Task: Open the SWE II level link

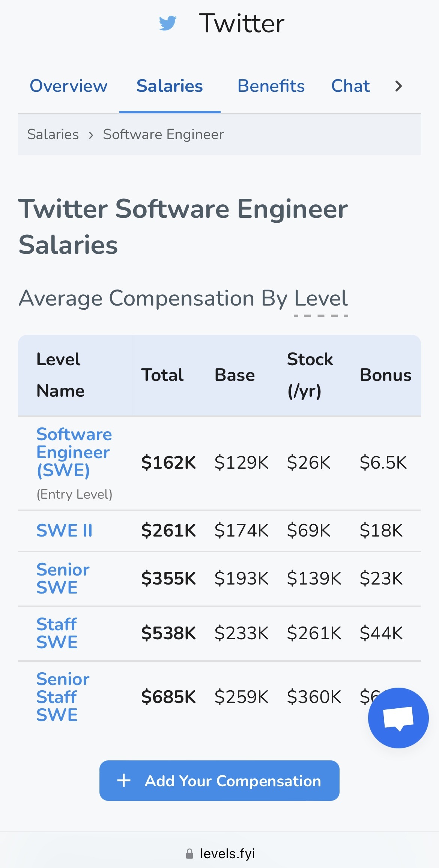Action: pyautogui.click(x=64, y=531)
